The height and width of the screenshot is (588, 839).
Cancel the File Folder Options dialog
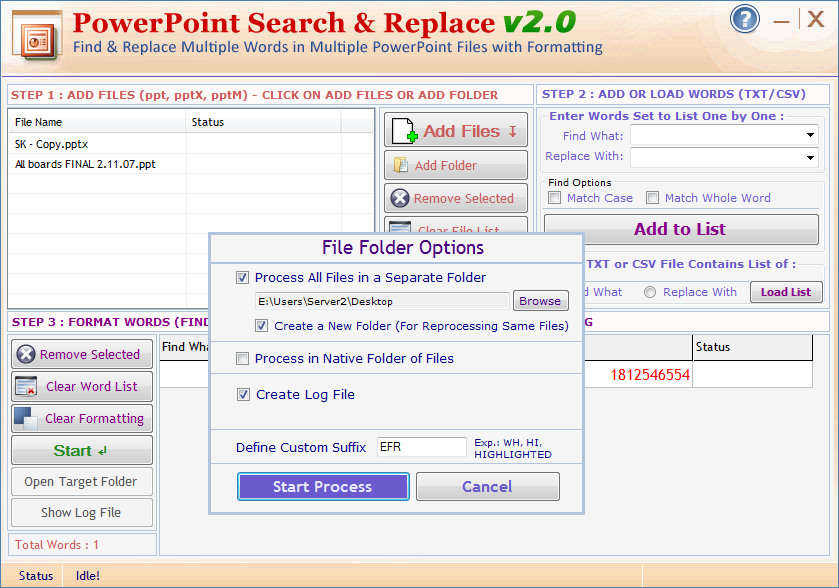(488, 486)
